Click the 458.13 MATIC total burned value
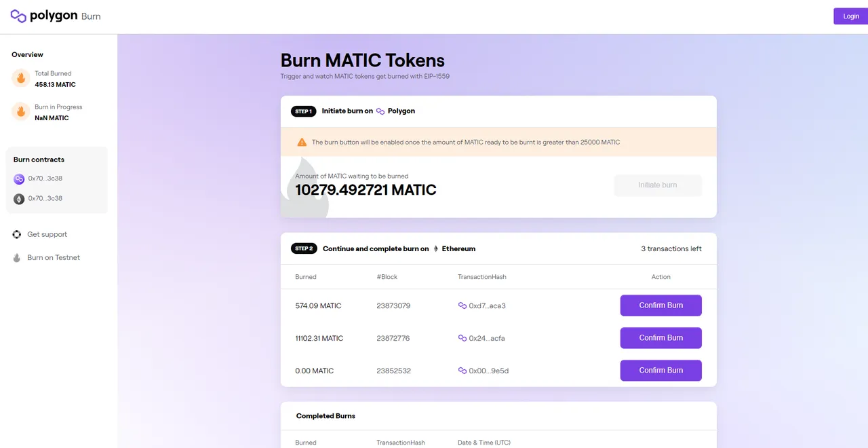The height and width of the screenshot is (448, 868). click(x=55, y=85)
